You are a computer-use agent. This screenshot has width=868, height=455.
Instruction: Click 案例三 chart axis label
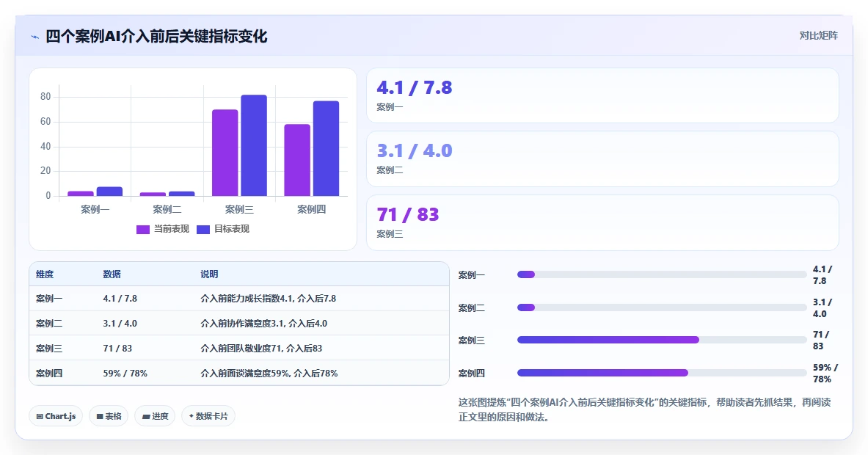click(x=239, y=209)
